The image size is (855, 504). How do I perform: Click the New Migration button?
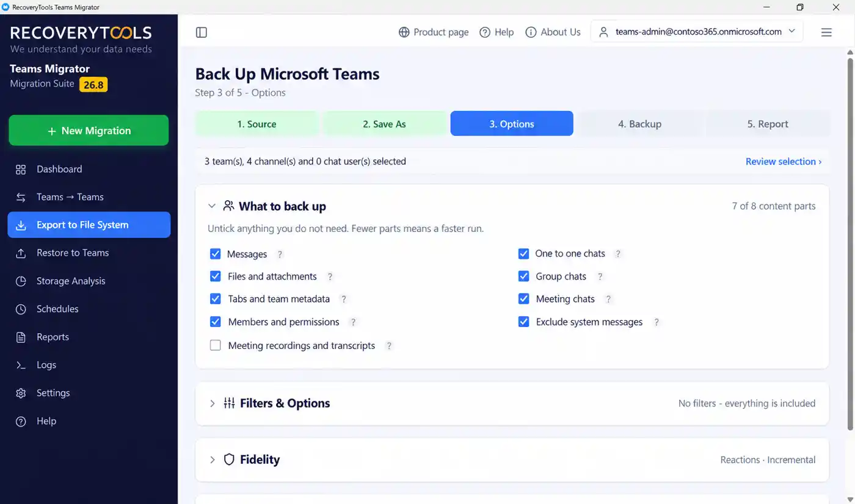click(89, 131)
